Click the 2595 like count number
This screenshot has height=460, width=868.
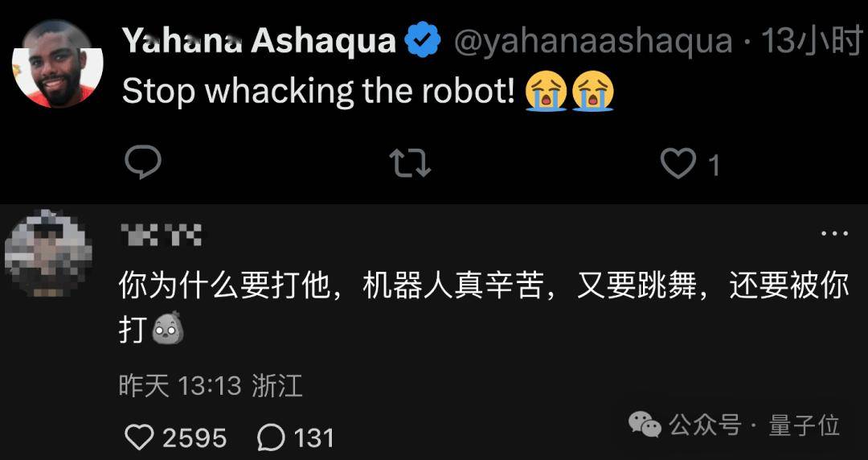pos(194,437)
